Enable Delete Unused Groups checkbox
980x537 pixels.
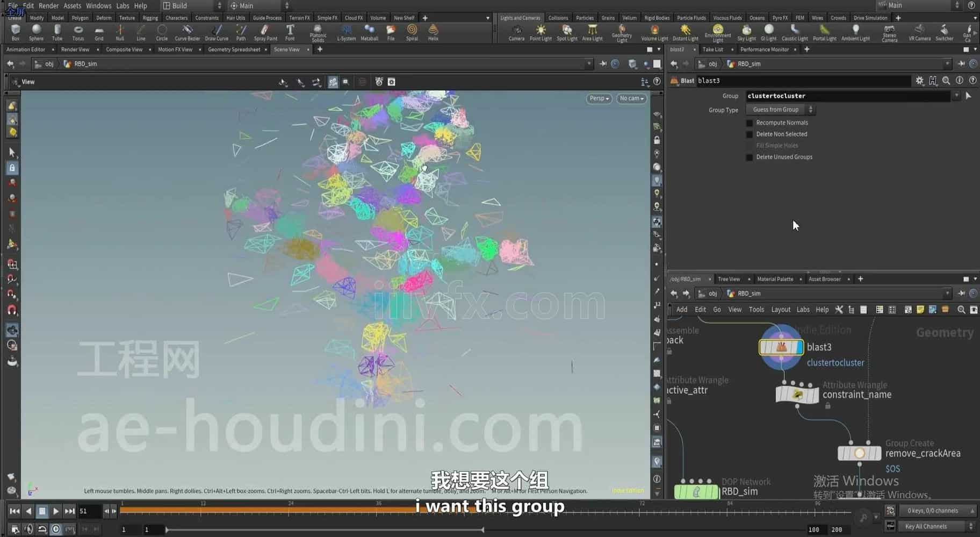click(x=750, y=157)
